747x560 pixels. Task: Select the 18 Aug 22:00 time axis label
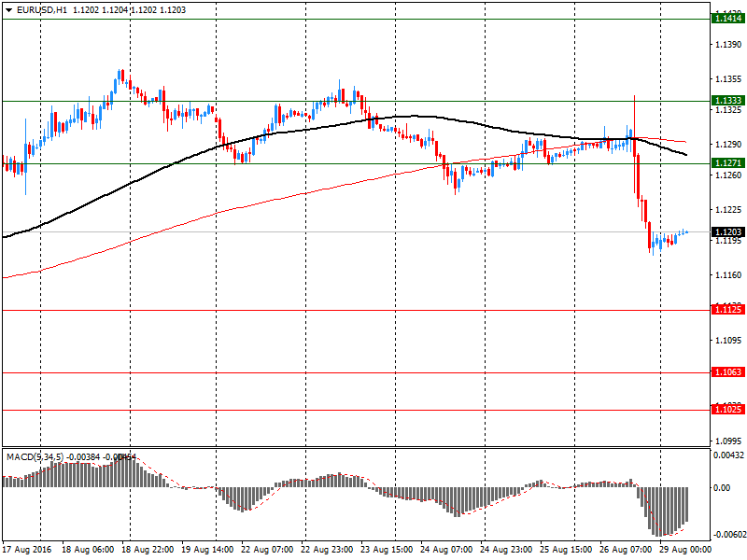pos(148,550)
